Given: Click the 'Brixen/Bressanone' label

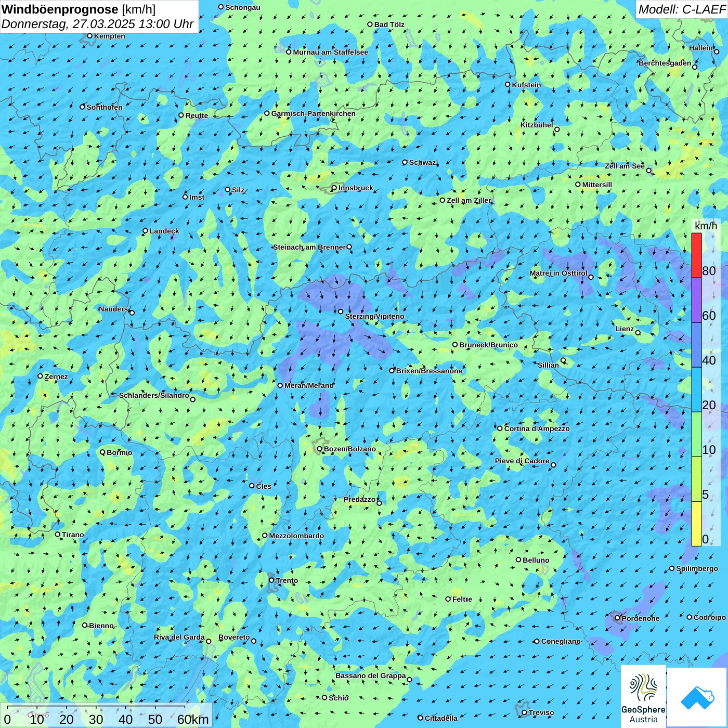Looking at the screenshot, I should coord(429,371).
